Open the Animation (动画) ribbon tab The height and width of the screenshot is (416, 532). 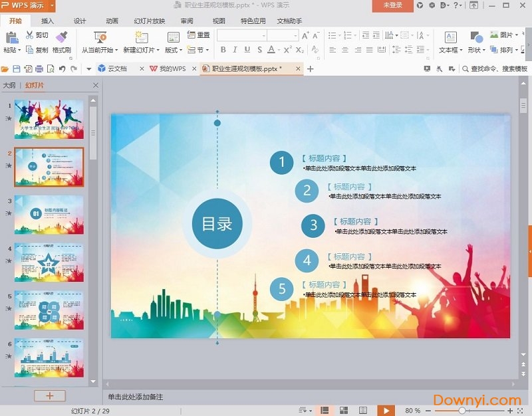tap(112, 21)
